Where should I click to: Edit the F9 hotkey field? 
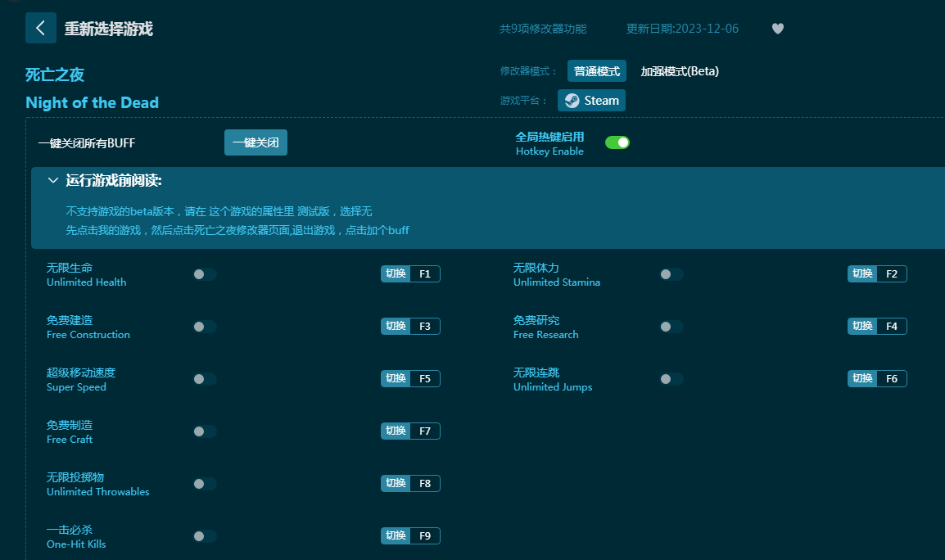click(425, 536)
